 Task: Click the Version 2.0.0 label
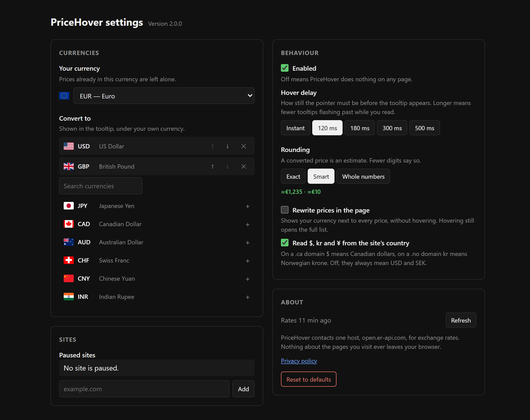tap(165, 23)
